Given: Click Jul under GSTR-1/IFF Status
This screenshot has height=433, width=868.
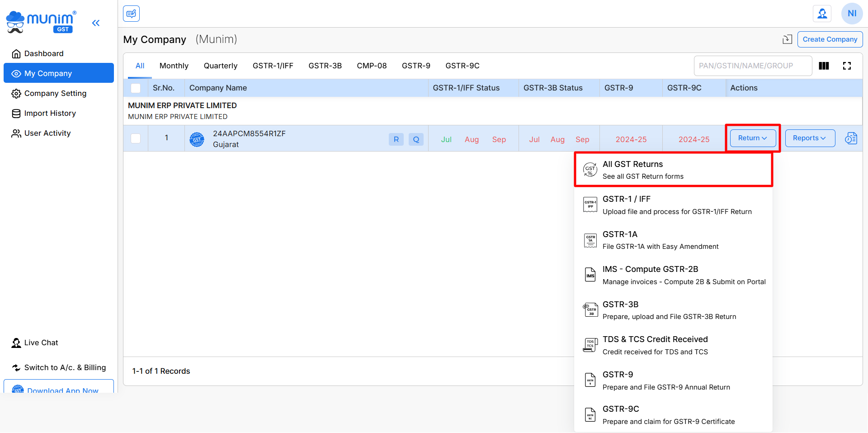Looking at the screenshot, I should (x=446, y=139).
